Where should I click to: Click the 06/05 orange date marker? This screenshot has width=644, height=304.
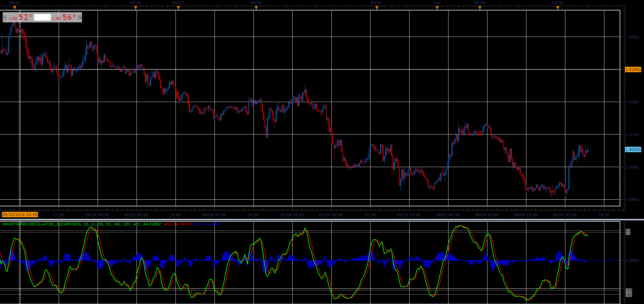(558, 7)
